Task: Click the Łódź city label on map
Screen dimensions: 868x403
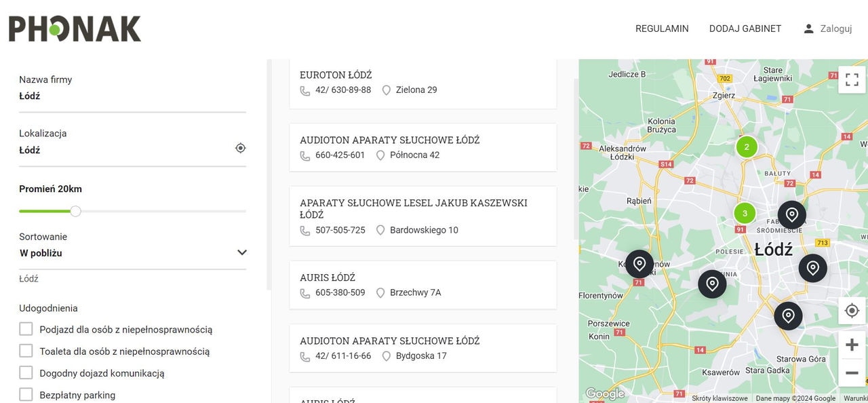Action: [x=774, y=250]
